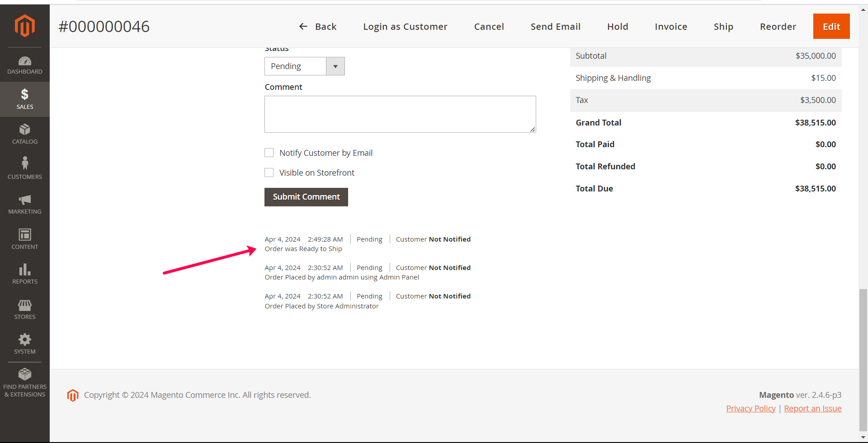Enable Notify Customer by Email checkbox

pyautogui.click(x=269, y=153)
